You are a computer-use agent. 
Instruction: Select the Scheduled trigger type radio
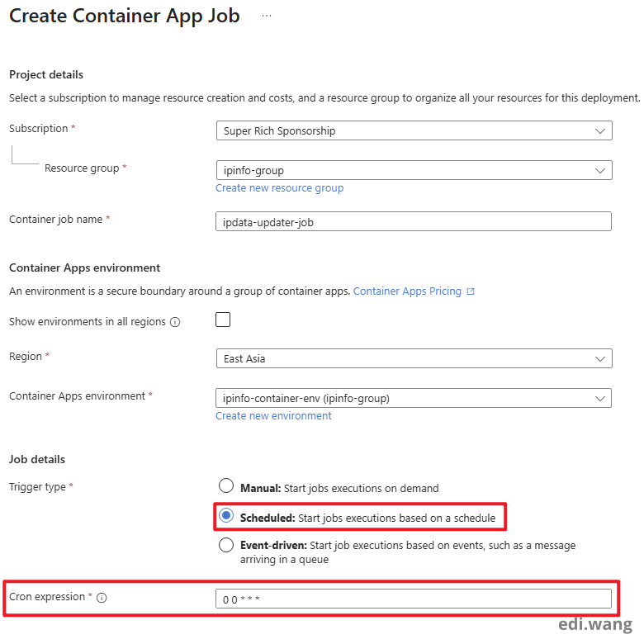click(226, 517)
